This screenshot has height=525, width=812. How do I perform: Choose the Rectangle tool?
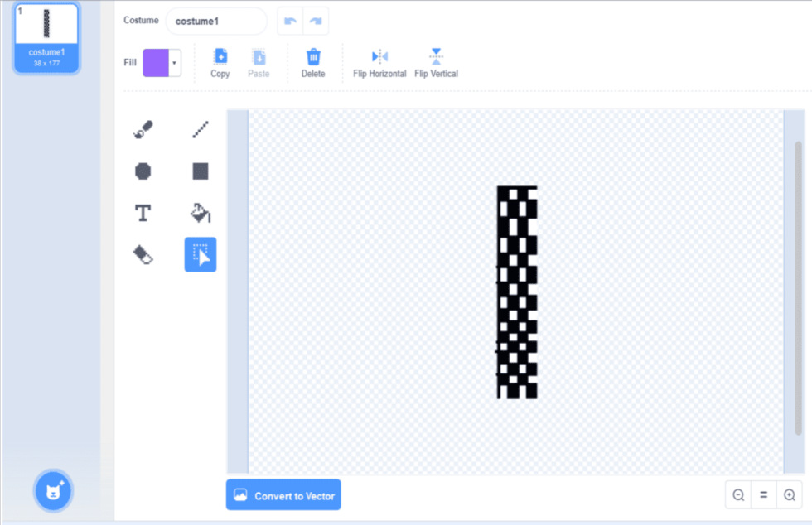tap(200, 171)
